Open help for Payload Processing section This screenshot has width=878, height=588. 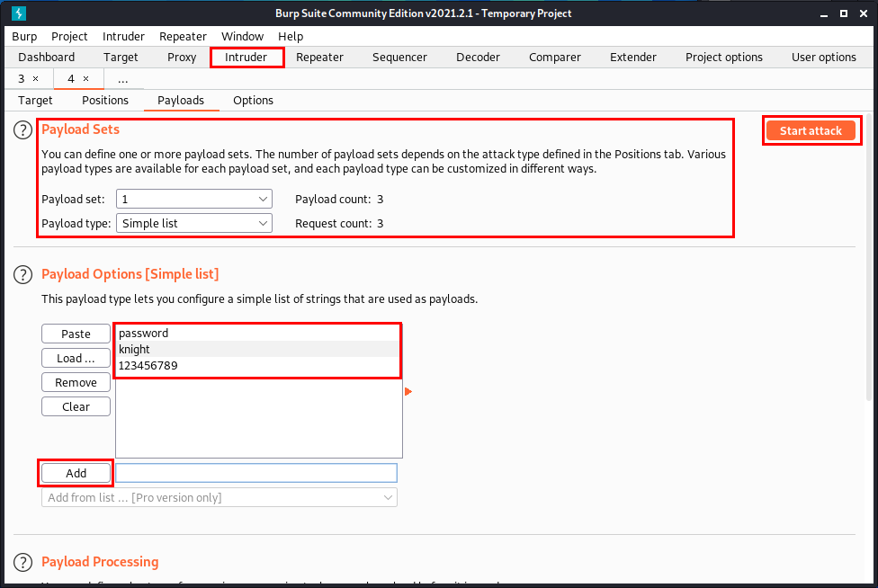click(x=23, y=562)
